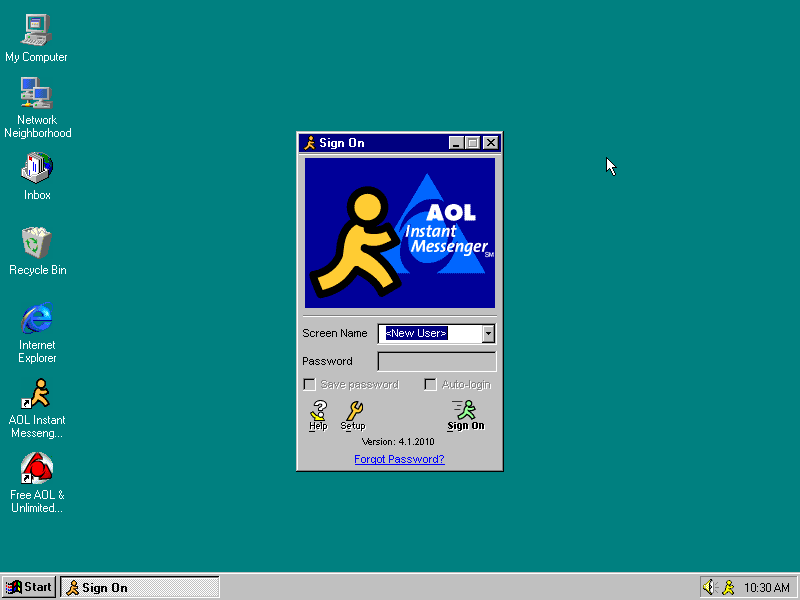Open the Start menu
This screenshot has height=600, width=800.
click(x=29, y=587)
